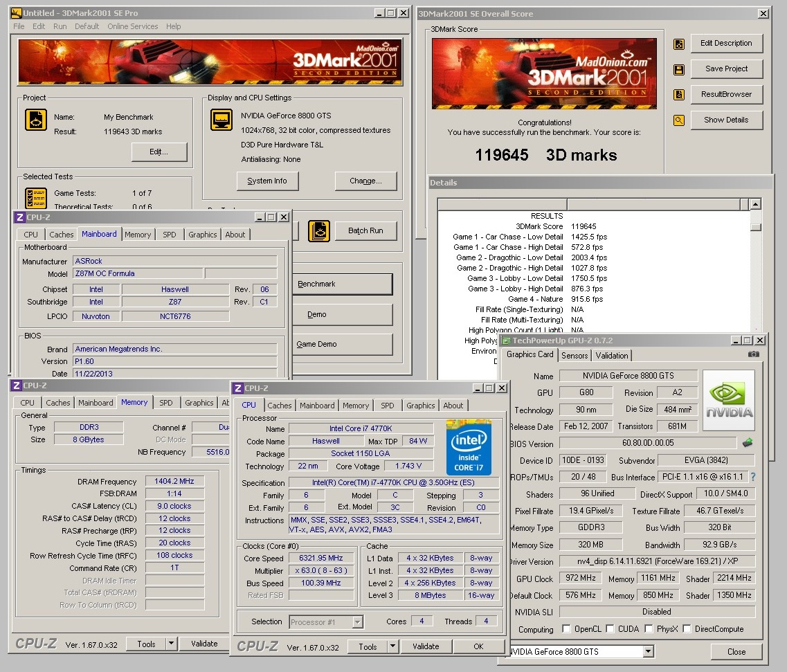787x672 pixels.
Task: Click the front CPU-Z CPU window title icon
Action: click(x=238, y=388)
